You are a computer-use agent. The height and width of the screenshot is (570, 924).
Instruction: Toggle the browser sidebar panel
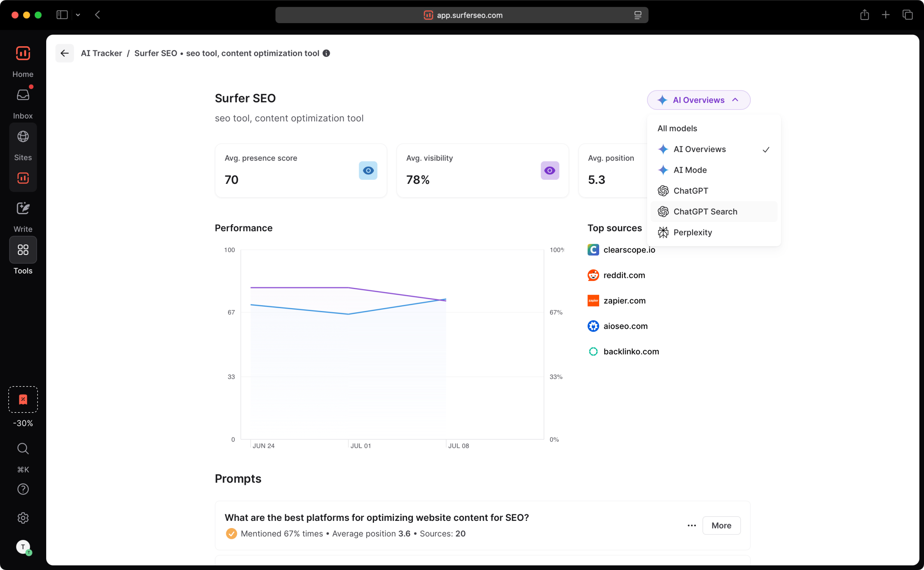pos(61,15)
